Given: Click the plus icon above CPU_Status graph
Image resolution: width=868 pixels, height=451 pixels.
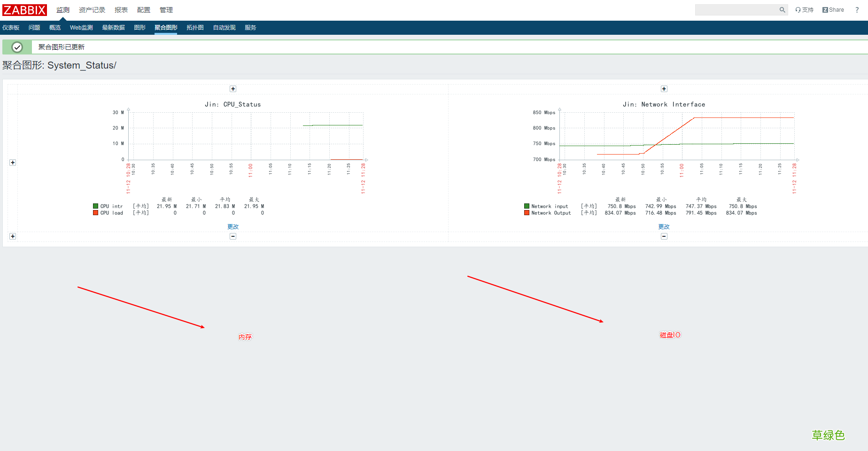Looking at the screenshot, I should click(x=233, y=89).
